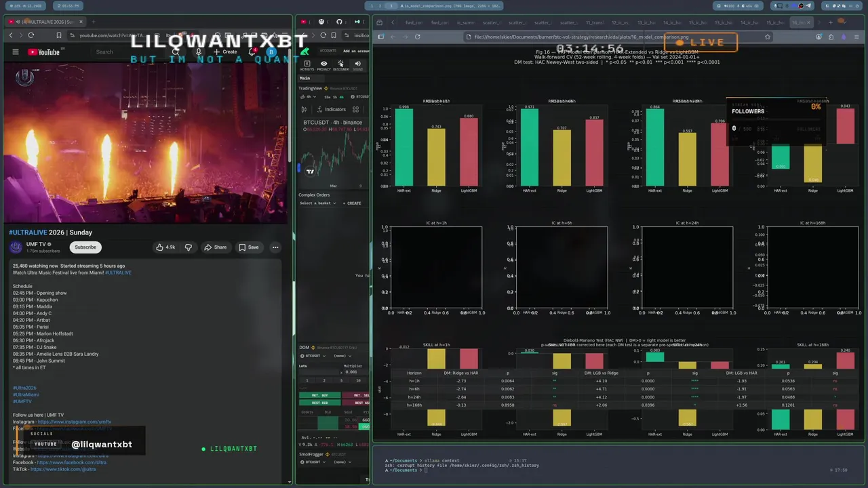The image size is (868, 488).
Task: Reload the trading app browser page
Action: click(323, 35)
